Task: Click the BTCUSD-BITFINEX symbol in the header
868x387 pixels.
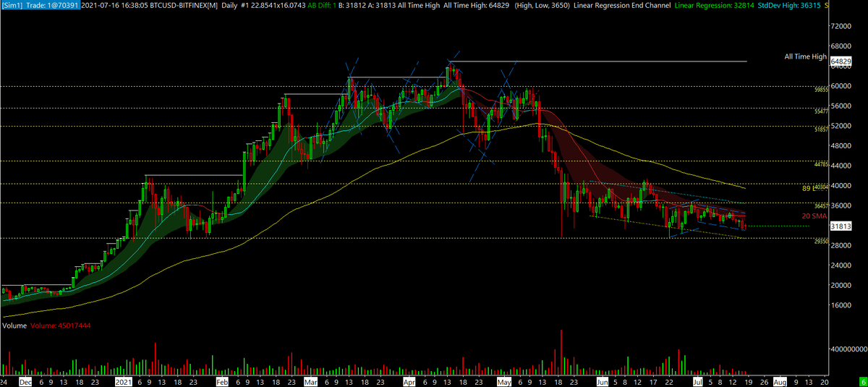Action: click(x=170, y=6)
